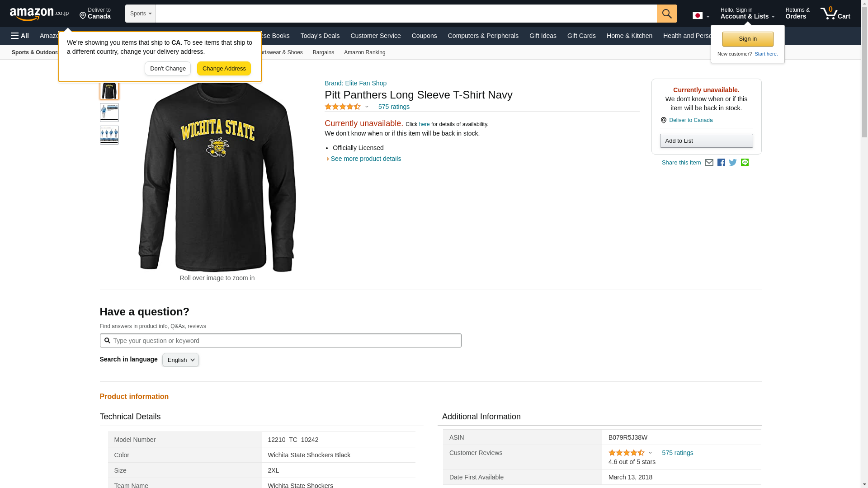Open the All hamburger menu

pyautogui.click(x=20, y=36)
